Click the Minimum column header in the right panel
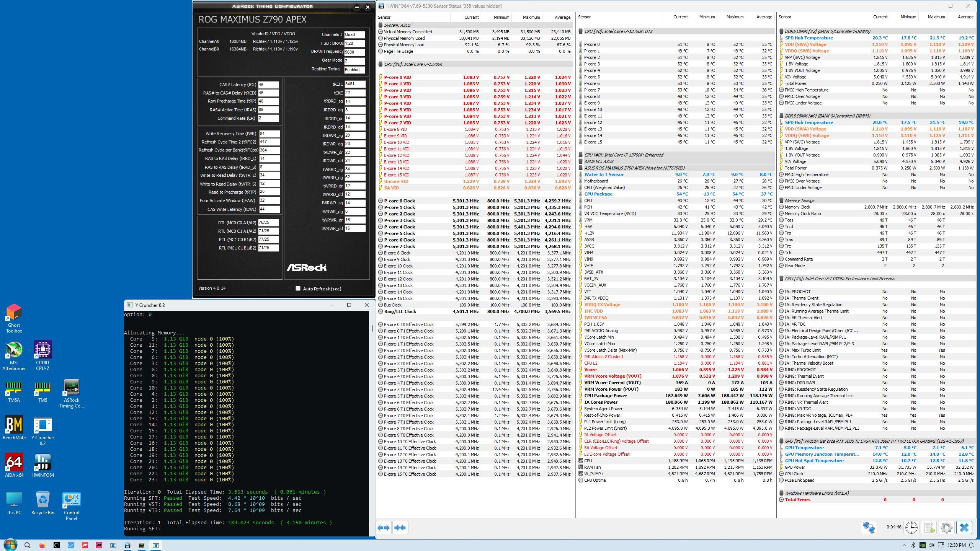This screenshot has width=980, height=551. click(x=904, y=17)
